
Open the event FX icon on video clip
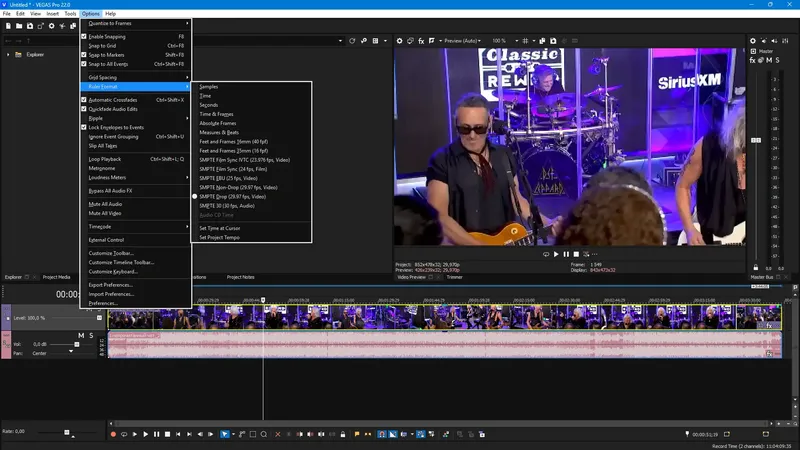click(770, 325)
